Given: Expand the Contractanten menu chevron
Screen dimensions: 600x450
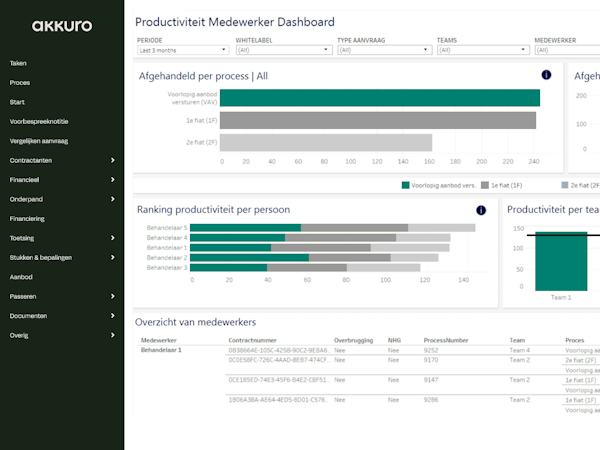Looking at the screenshot, I should click(x=112, y=160).
